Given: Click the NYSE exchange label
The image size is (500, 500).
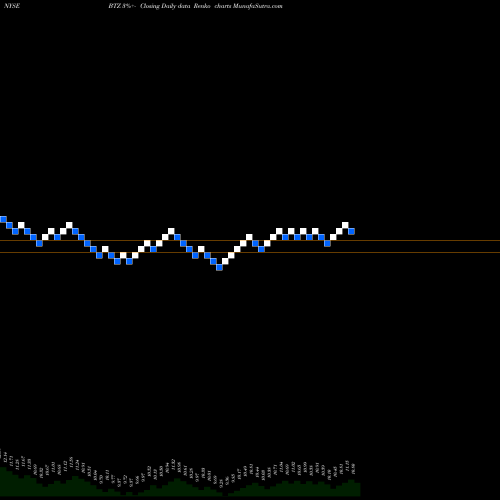Looking at the screenshot, I should tap(12, 6).
